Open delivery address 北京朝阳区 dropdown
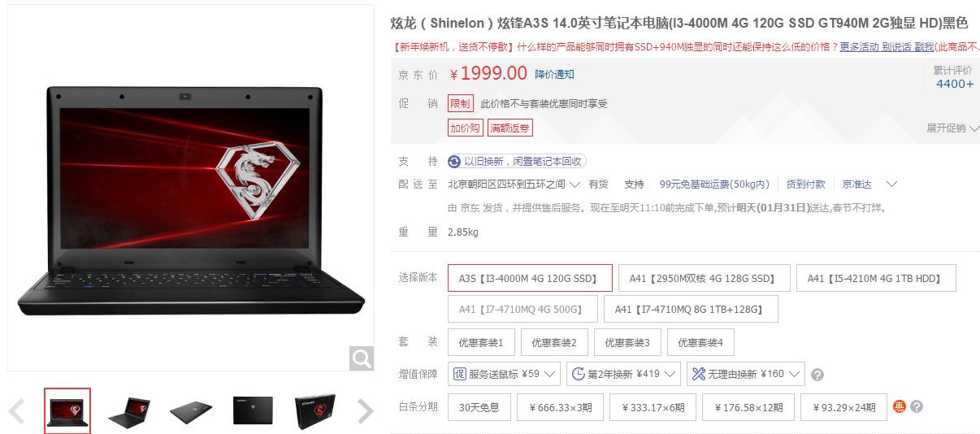The image size is (980, 434). pos(514,184)
